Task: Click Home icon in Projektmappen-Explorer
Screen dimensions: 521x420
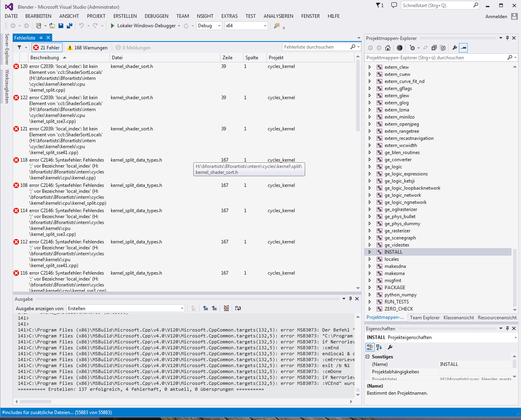Action: (388, 48)
